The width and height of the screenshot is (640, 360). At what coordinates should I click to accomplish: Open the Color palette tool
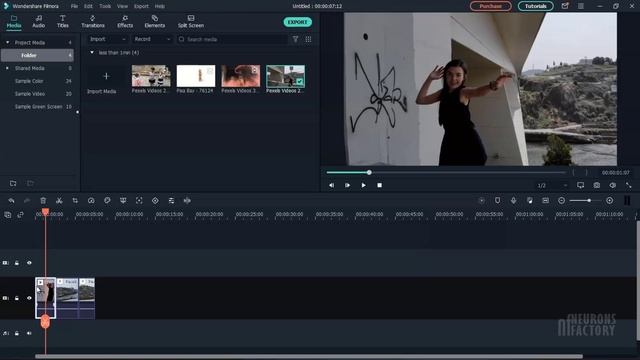(x=107, y=200)
